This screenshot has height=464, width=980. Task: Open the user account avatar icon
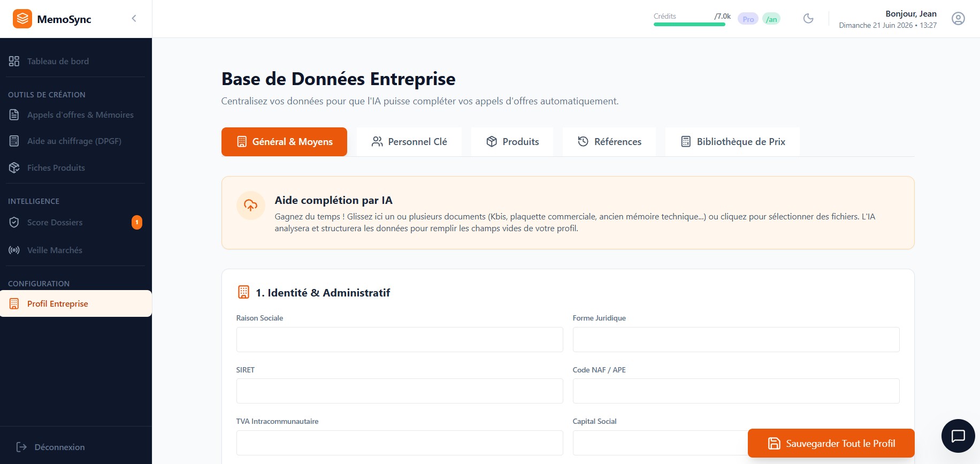tap(958, 19)
